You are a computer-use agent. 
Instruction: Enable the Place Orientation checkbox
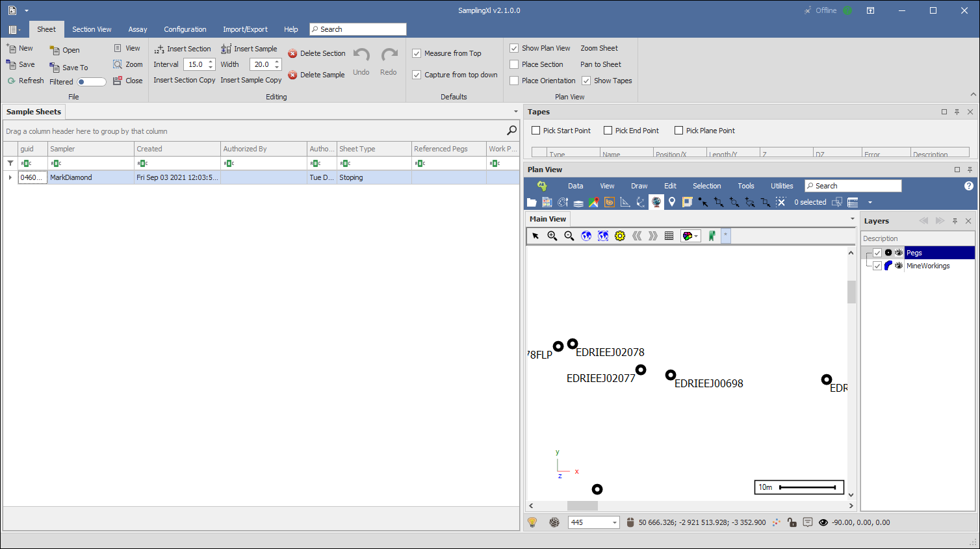click(514, 81)
